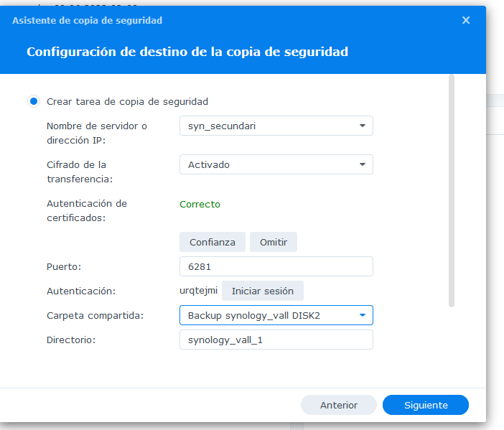
Task: Click the Nombre de servidor o dirección IP label
Action: coord(96,133)
